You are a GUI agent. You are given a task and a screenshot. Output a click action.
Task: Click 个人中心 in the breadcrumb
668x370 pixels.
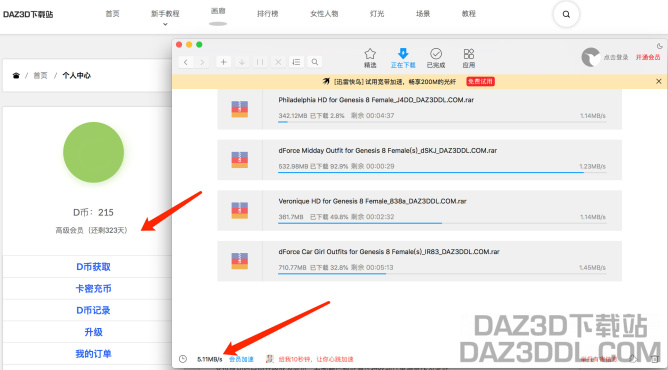pos(76,76)
